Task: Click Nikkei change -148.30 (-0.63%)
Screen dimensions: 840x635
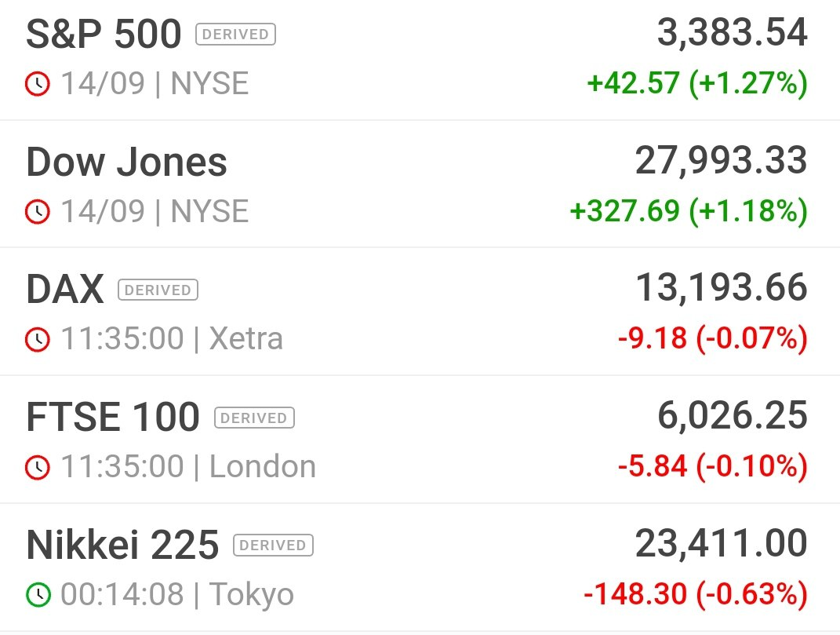Action: click(696, 593)
